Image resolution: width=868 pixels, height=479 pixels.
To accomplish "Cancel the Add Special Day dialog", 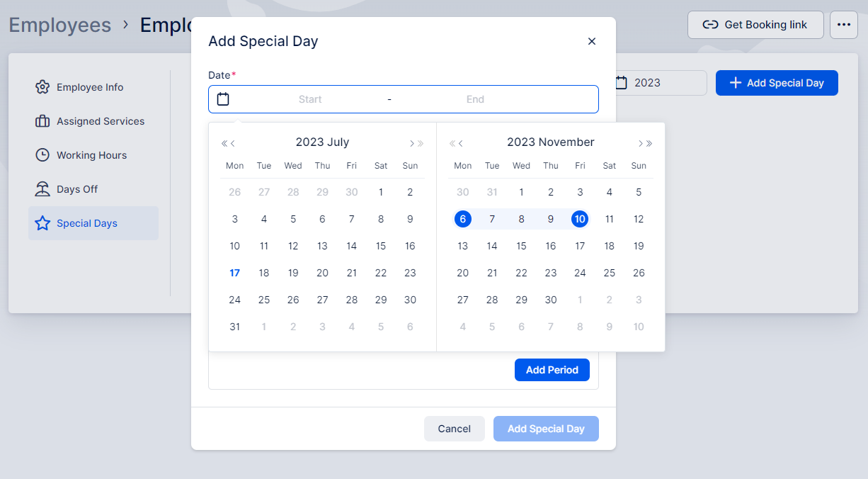I will (x=455, y=429).
